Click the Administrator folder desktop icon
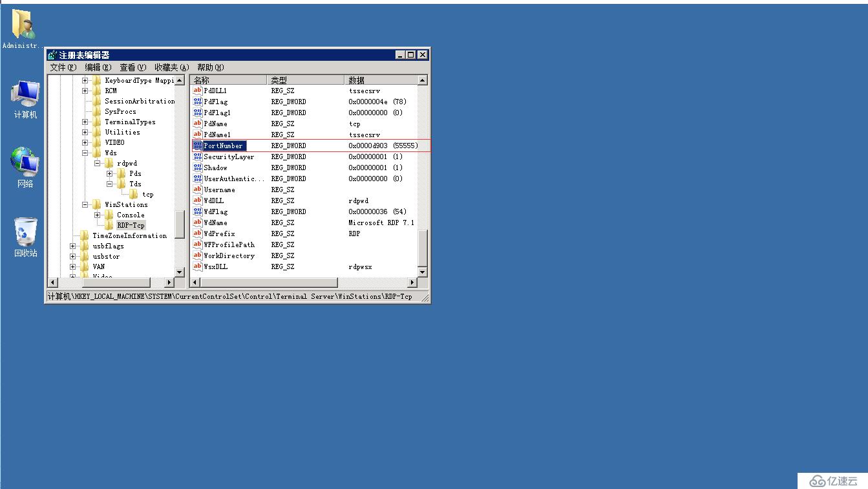The width and height of the screenshot is (868, 489). (24, 24)
